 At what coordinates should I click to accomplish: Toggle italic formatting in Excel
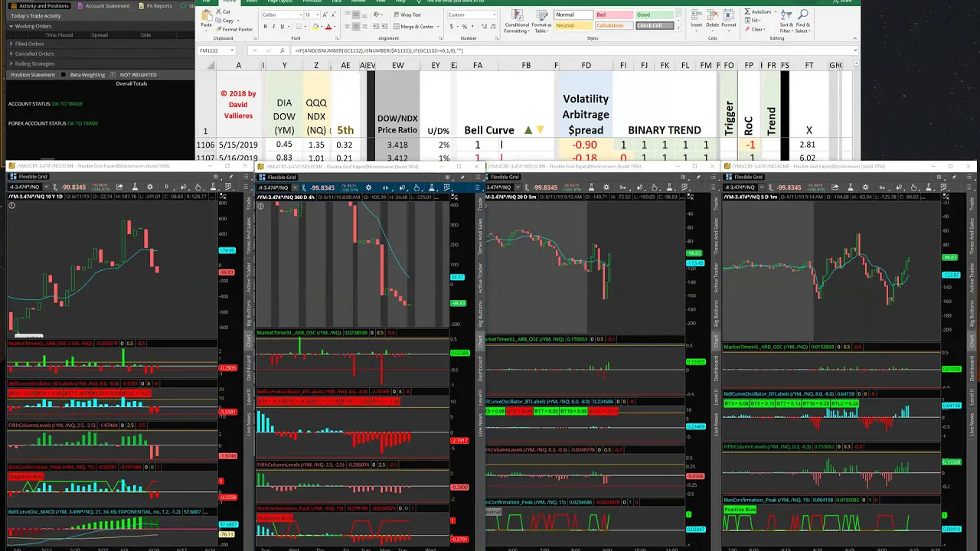[274, 27]
